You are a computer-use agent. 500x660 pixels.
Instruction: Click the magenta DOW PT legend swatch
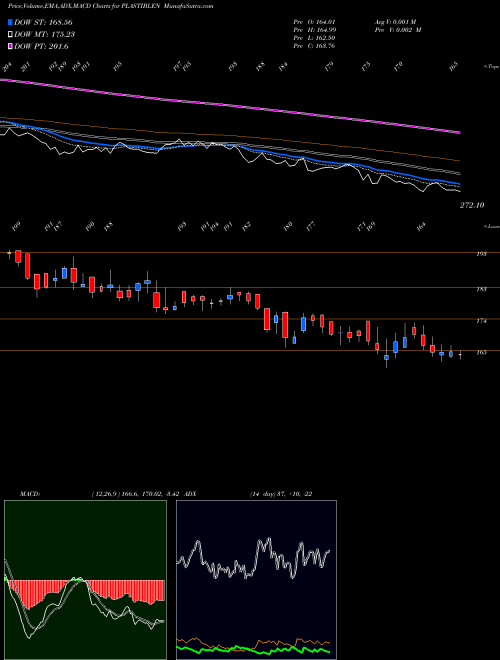[x=10, y=46]
